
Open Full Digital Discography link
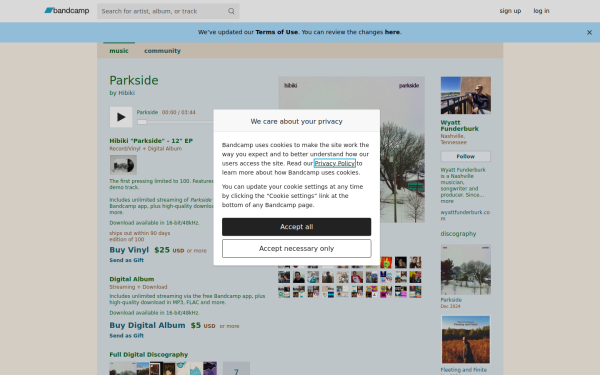(148, 354)
